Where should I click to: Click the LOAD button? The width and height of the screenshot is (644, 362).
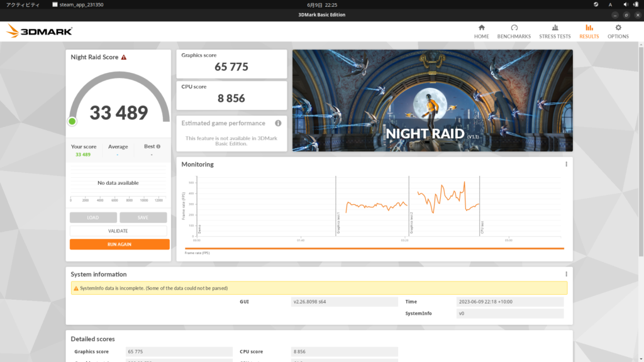click(93, 217)
